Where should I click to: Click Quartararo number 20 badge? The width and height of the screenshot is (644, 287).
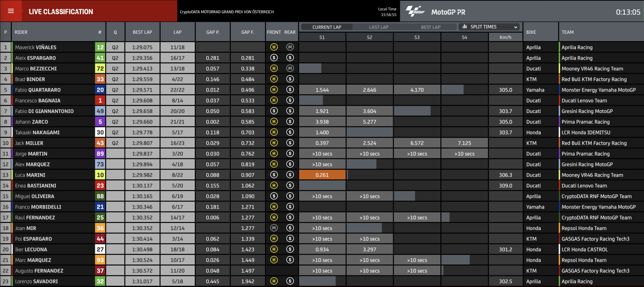pyautogui.click(x=100, y=90)
